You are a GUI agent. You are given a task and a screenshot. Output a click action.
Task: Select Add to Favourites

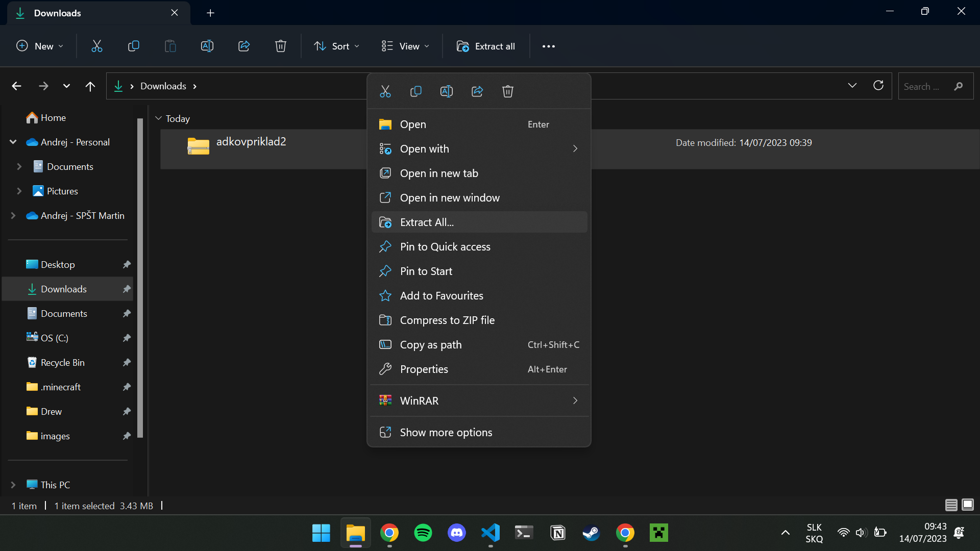[479, 296]
